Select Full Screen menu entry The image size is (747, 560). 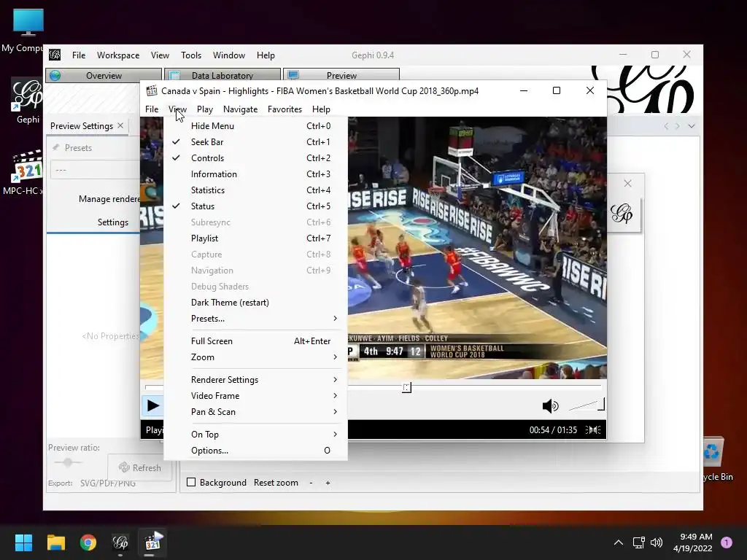255,341
